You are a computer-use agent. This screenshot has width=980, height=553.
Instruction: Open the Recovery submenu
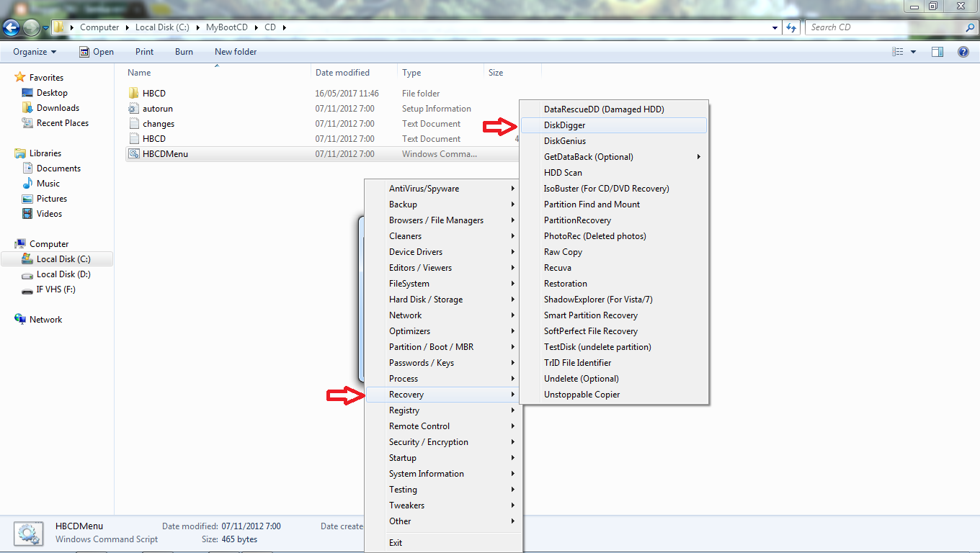point(442,395)
